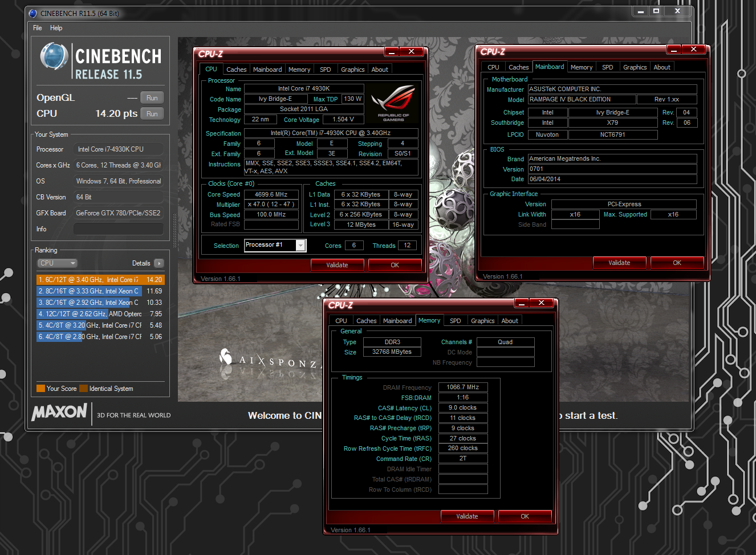
Task: Click the Level 3 cache value 12 MBytes
Action: pyautogui.click(x=361, y=225)
